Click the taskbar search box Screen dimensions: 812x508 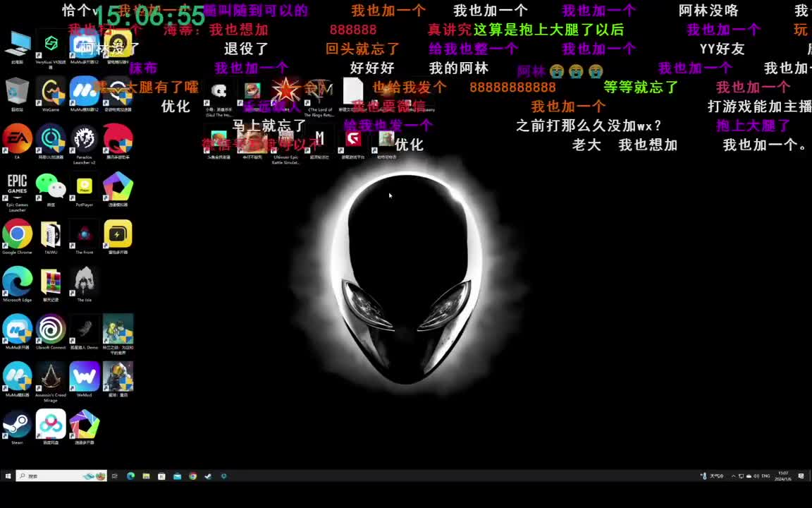(x=61, y=476)
